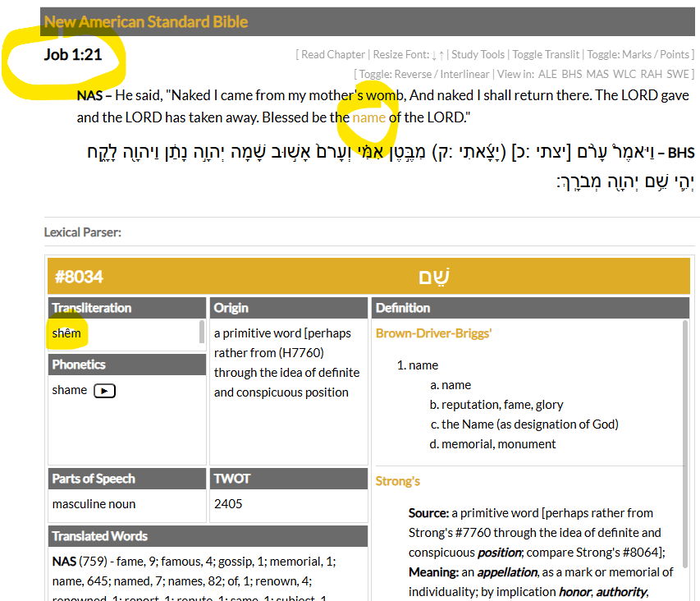700x601 pixels.
Task: View verse in BHS version
Action: (571, 75)
